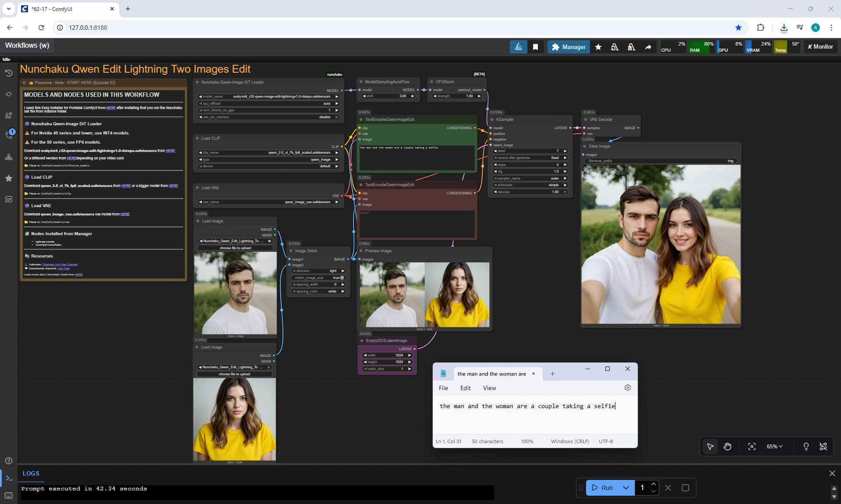Expand the Run button dropdown arrow

[626, 488]
